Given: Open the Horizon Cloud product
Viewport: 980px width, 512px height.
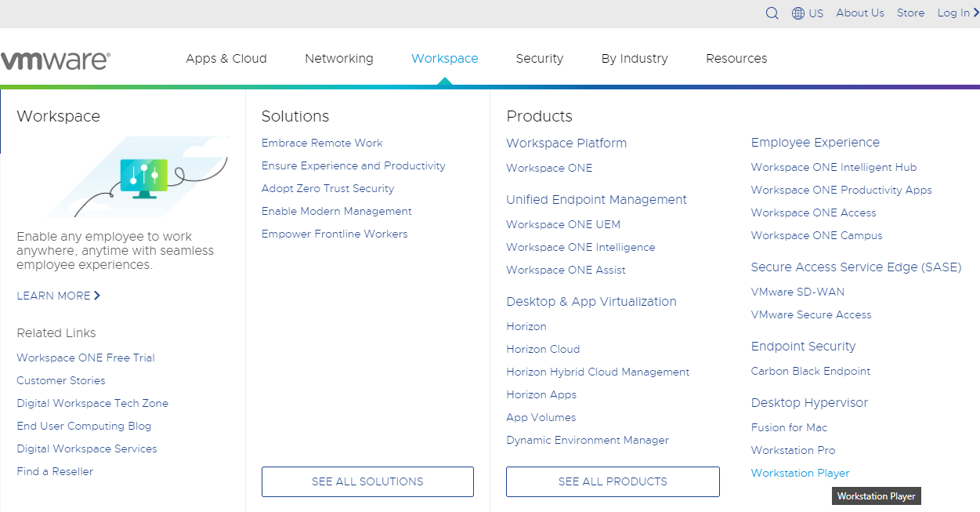Looking at the screenshot, I should (x=543, y=349).
